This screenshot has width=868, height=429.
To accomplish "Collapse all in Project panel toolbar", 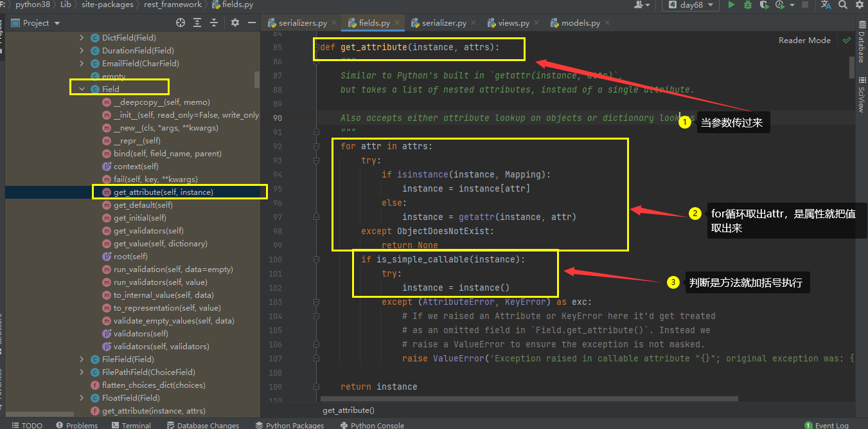I will 215,23.
